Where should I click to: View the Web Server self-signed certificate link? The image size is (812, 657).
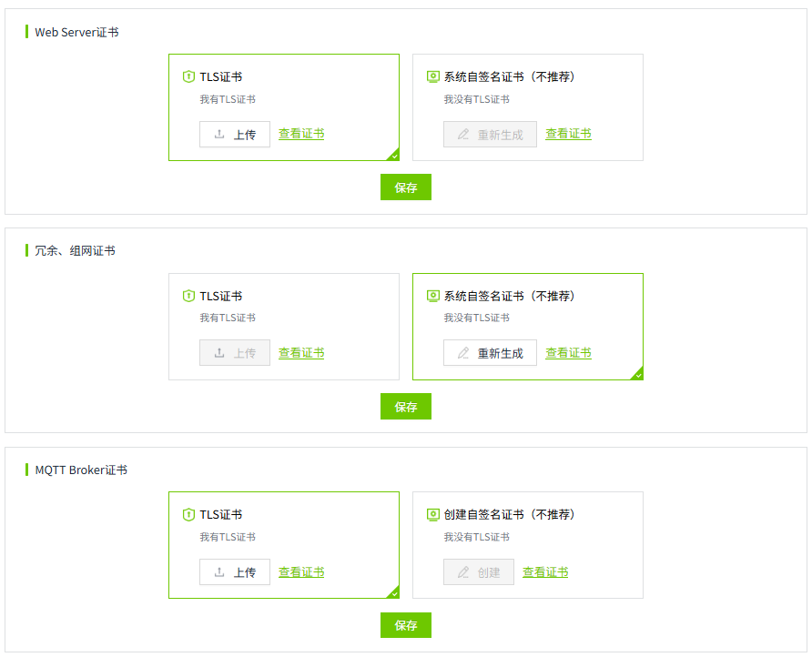(x=568, y=134)
